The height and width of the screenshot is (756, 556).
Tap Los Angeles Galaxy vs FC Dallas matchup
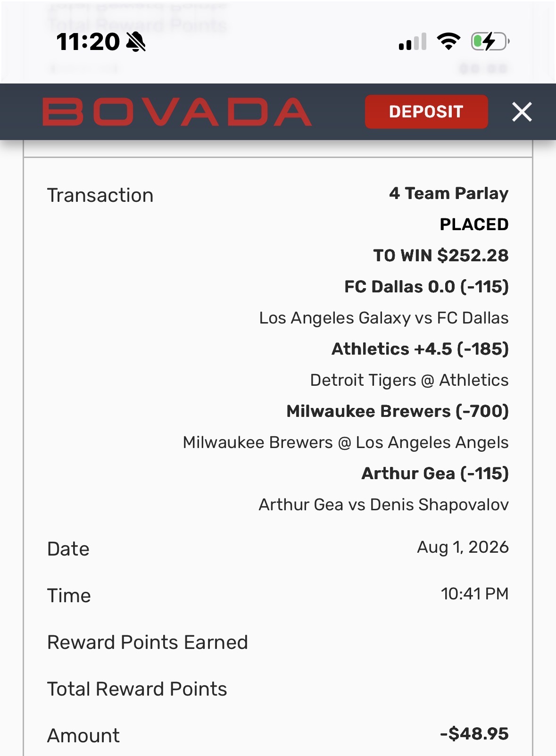[x=384, y=318]
